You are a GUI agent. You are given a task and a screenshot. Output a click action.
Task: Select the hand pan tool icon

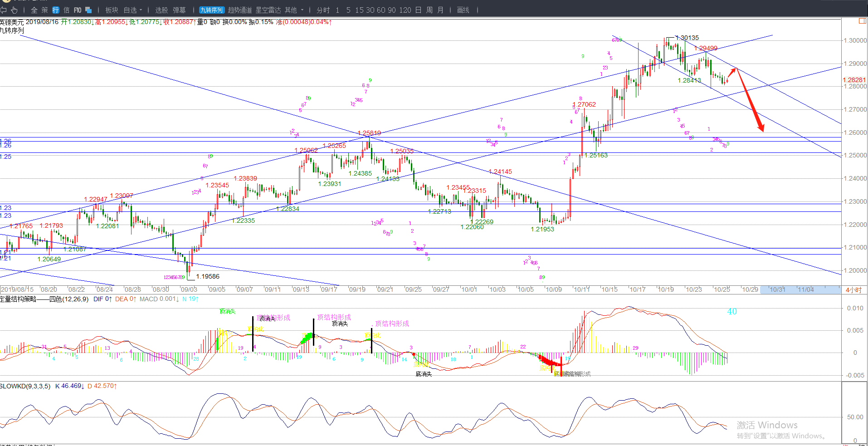pyautogui.click(x=14, y=10)
